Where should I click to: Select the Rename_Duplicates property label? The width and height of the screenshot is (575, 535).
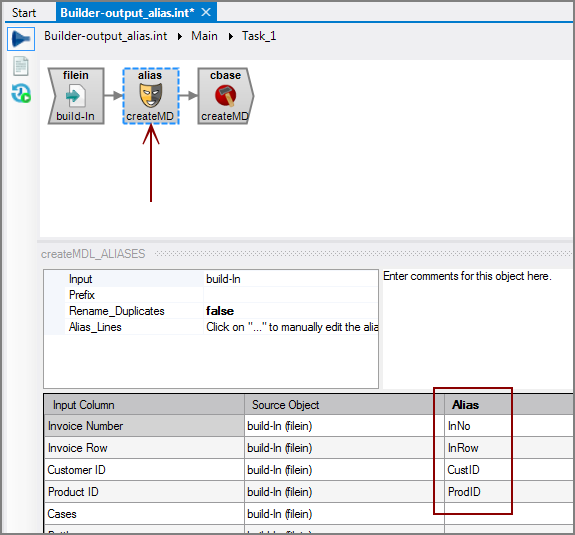[117, 311]
